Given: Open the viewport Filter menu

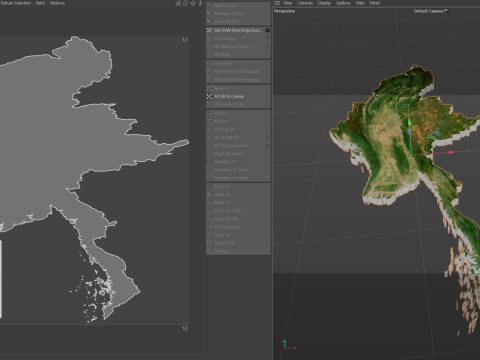Looking at the screenshot, I should (x=360, y=3).
